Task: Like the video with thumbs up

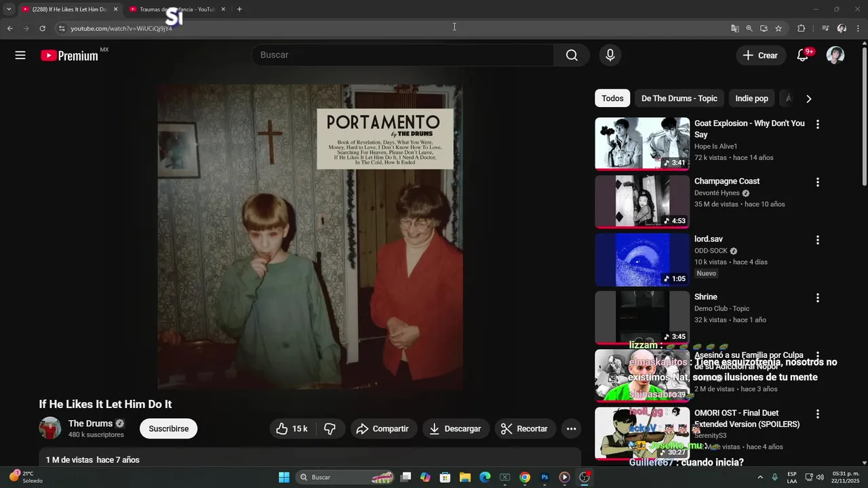Action: tap(292, 428)
